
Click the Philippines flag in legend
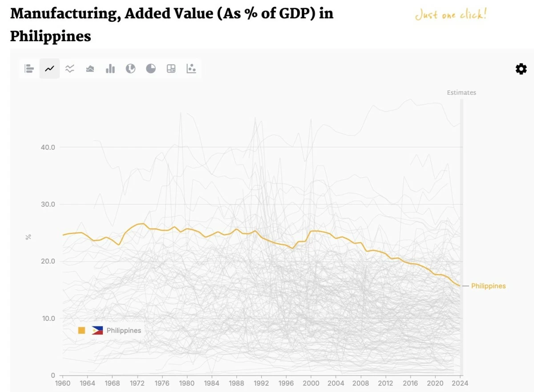tap(97, 330)
